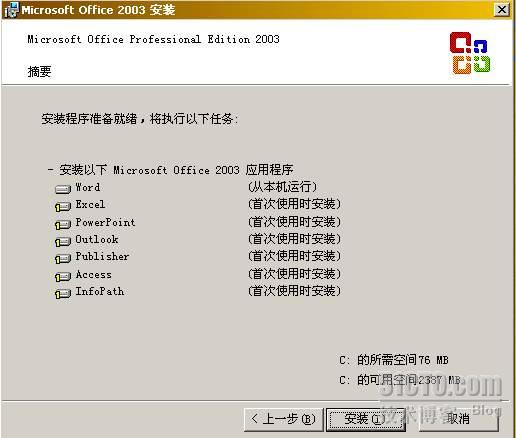Click the (首次使用时安装) status next to Access
The width and height of the screenshot is (516, 438).
[294, 274]
